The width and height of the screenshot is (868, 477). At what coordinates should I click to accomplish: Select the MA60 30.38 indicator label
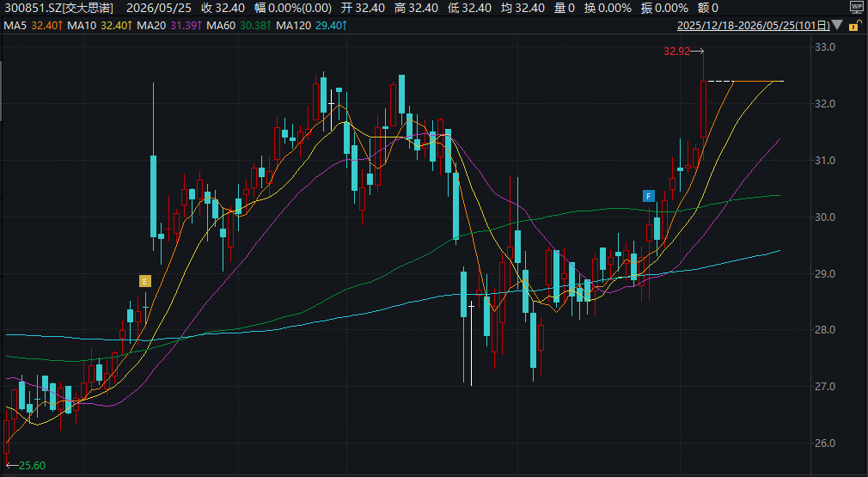pos(239,26)
